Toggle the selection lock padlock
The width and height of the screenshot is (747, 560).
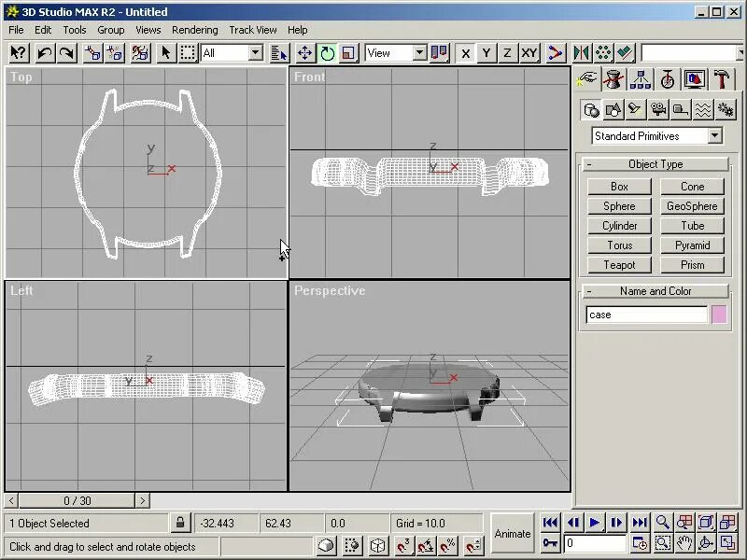point(180,523)
